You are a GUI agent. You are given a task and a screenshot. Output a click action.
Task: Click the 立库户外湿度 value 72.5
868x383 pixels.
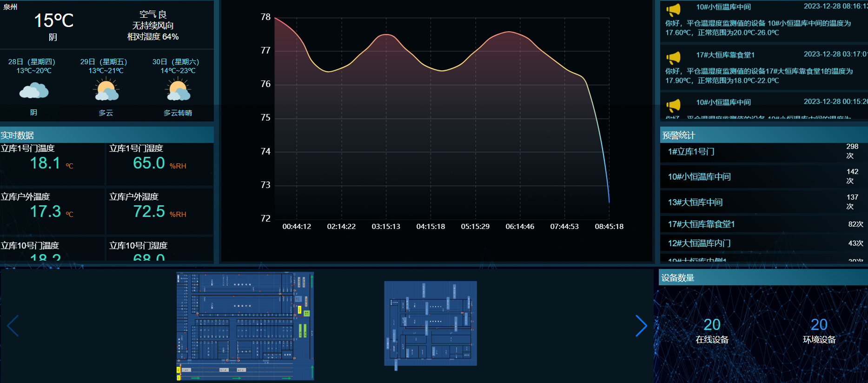coord(149,211)
